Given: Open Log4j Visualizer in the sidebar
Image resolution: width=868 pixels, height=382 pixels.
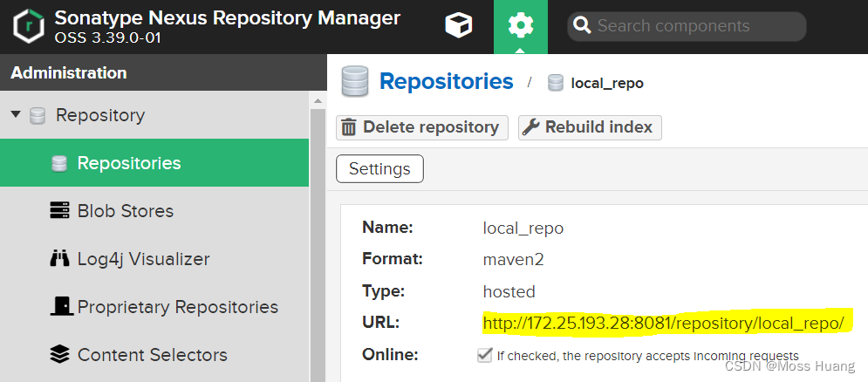Looking at the screenshot, I should [x=154, y=258].
